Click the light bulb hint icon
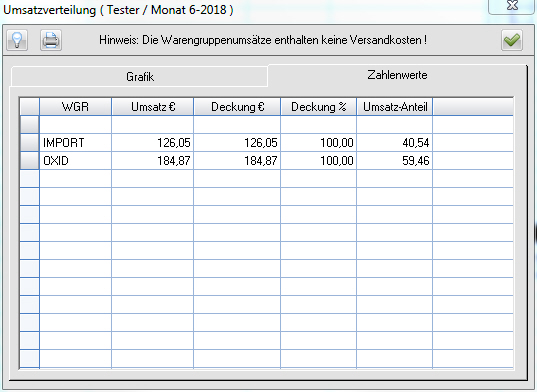This screenshot has width=537, height=392. click(17, 40)
